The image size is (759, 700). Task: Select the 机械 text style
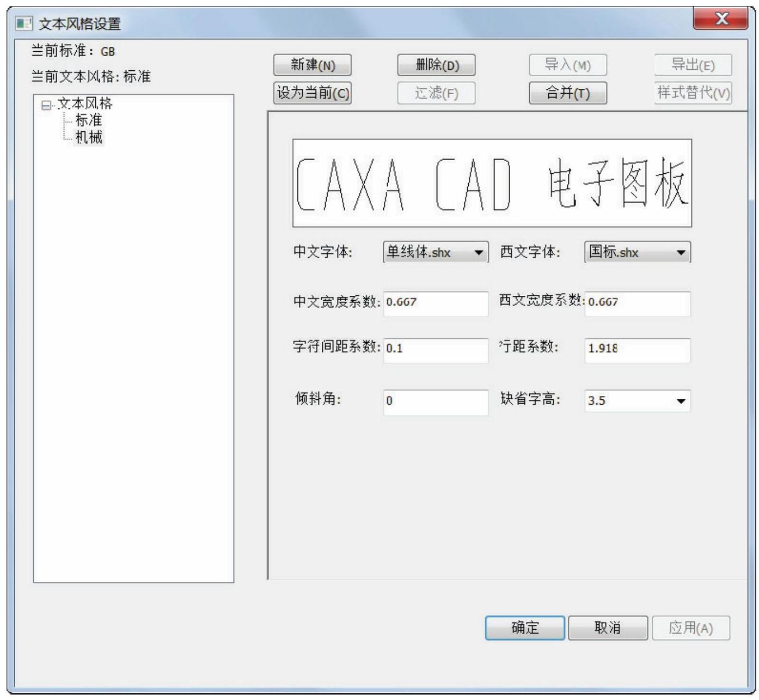coord(89,137)
